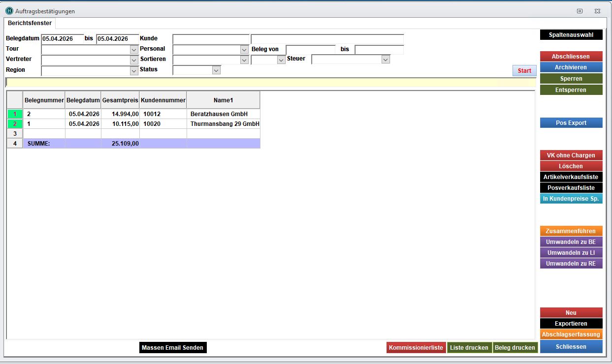Click the Belegnummer column header
This screenshot has width=612, height=364.
coord(44,100)
